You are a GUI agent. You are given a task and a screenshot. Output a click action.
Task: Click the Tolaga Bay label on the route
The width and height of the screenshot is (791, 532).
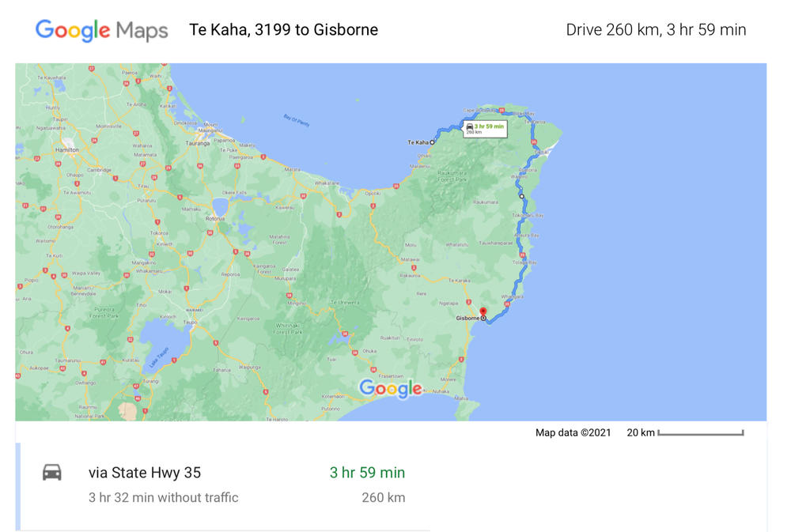524,262
